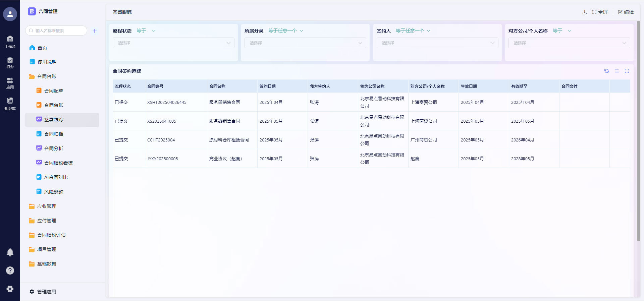Open the 知识库 sidebar icon
Image resolution: width=644 pixels, height=301 pixels.
pos(10,104)
